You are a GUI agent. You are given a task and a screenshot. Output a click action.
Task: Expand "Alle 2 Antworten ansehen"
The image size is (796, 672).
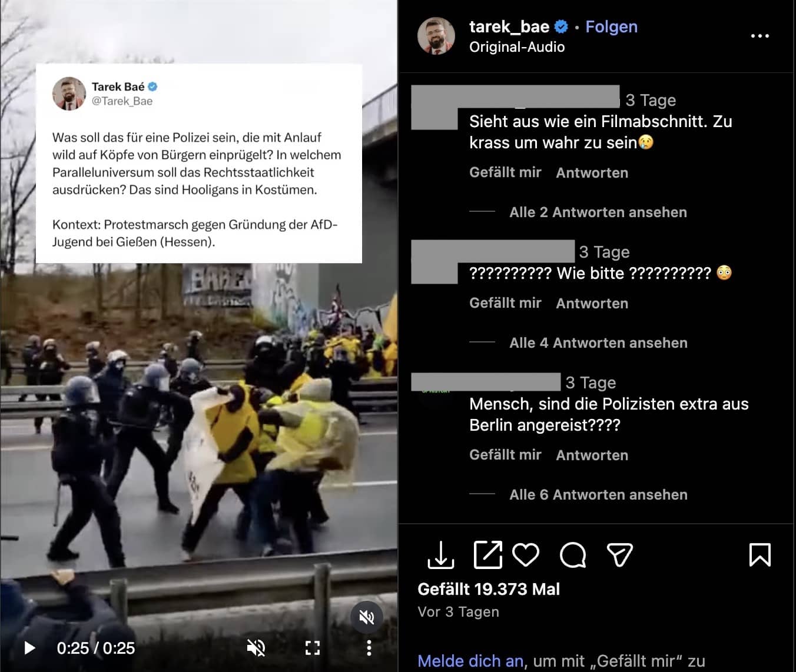coord(598,212)
